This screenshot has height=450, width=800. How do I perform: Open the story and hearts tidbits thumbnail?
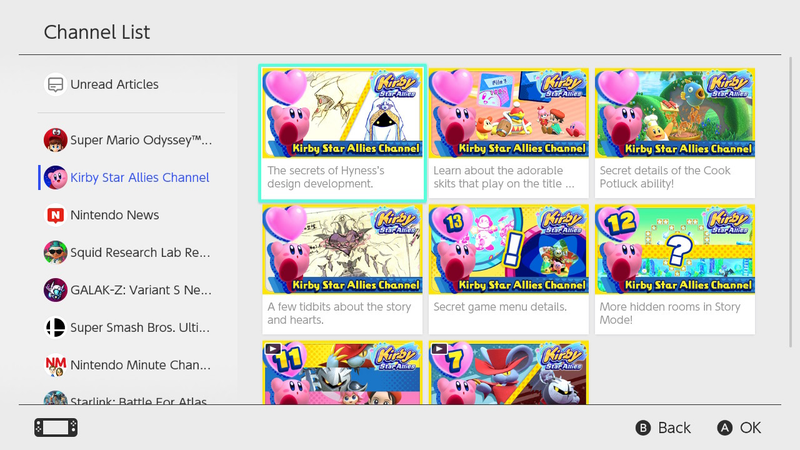[342, 249]
